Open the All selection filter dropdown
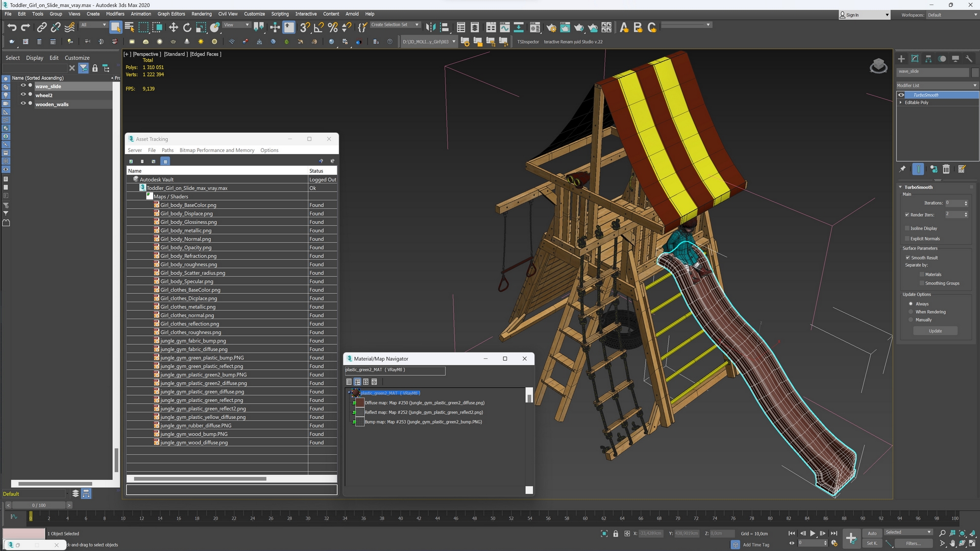Image resolution: width=980 pixels, height=551 pixels. point(93,24)
